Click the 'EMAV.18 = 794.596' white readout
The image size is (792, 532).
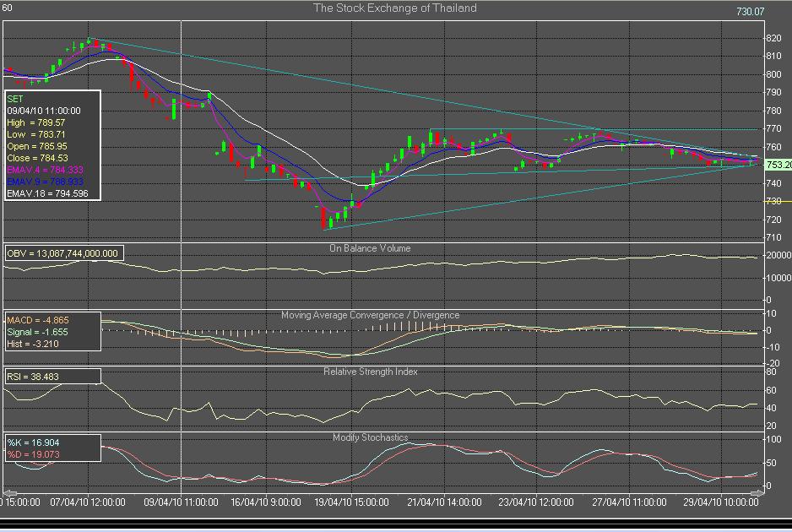pyautogui.click(x=47, y=193)
